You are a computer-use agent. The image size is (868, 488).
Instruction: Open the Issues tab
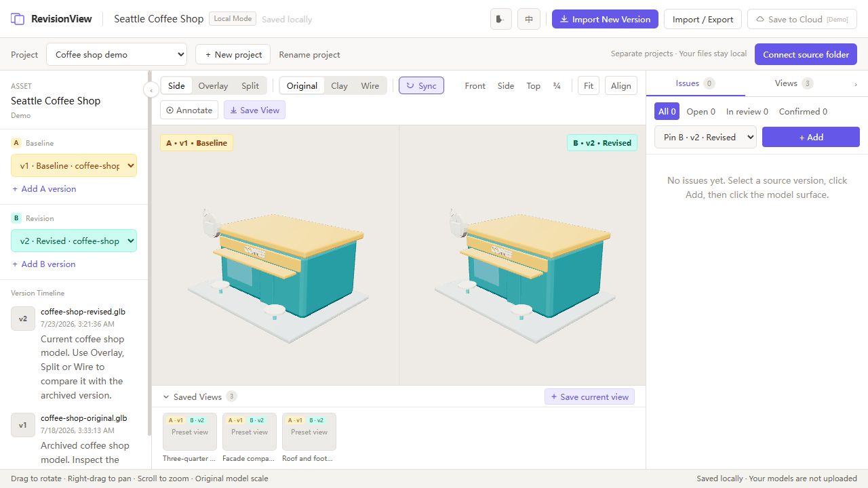point(695,83)
